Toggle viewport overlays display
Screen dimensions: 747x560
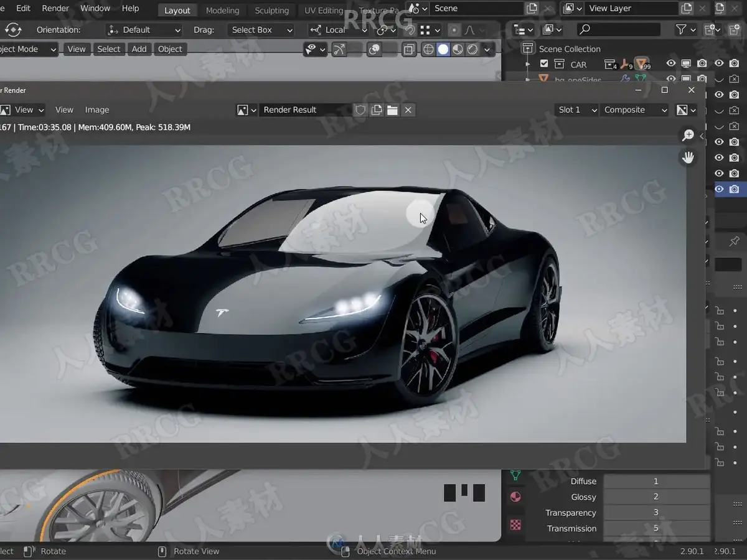coord(374,50)
